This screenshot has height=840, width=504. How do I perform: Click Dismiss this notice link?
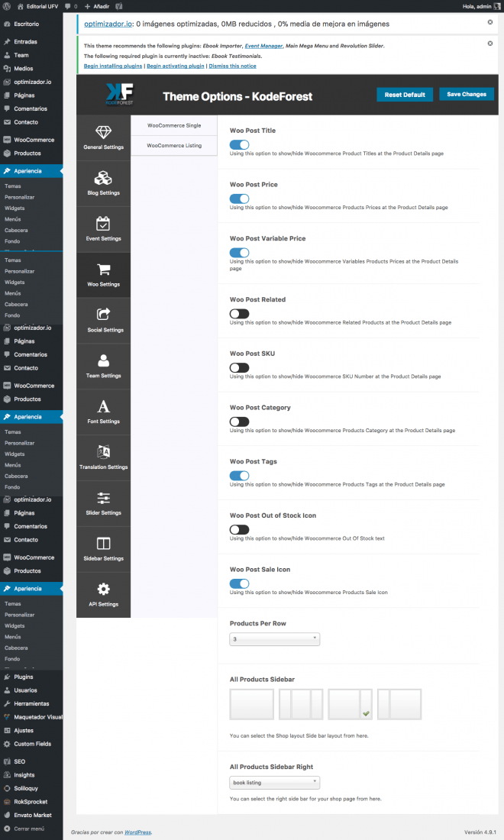232,66
